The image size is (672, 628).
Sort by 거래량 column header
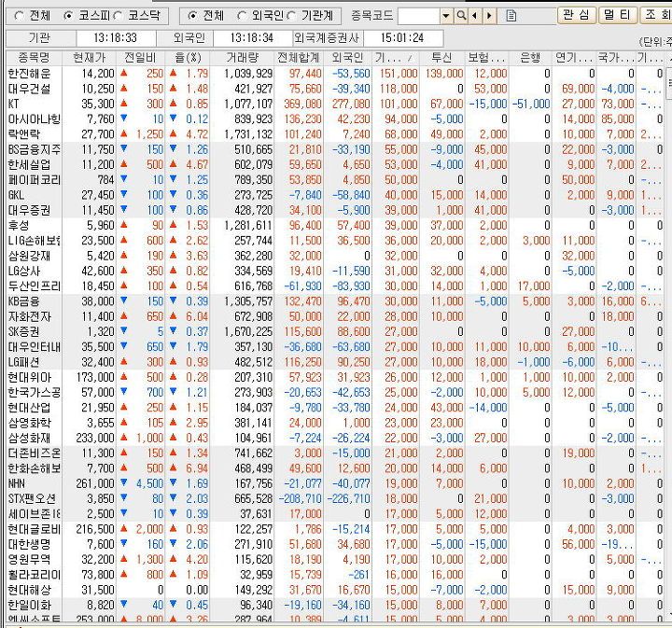tap(242, 58)
